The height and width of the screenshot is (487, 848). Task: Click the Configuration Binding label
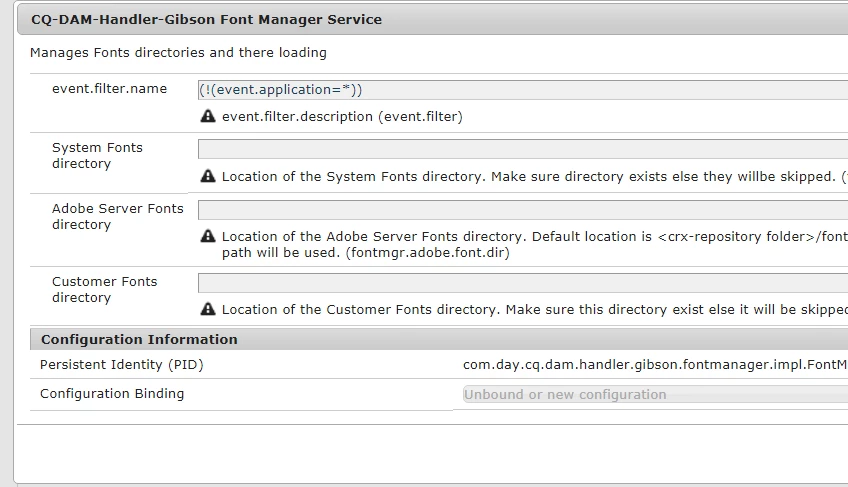(112, 394)
